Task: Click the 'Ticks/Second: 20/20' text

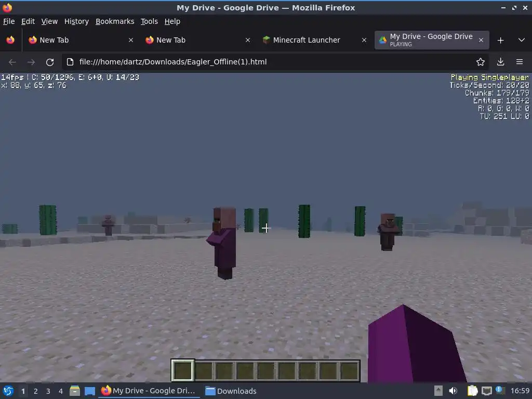Action: tap(489, 85)
